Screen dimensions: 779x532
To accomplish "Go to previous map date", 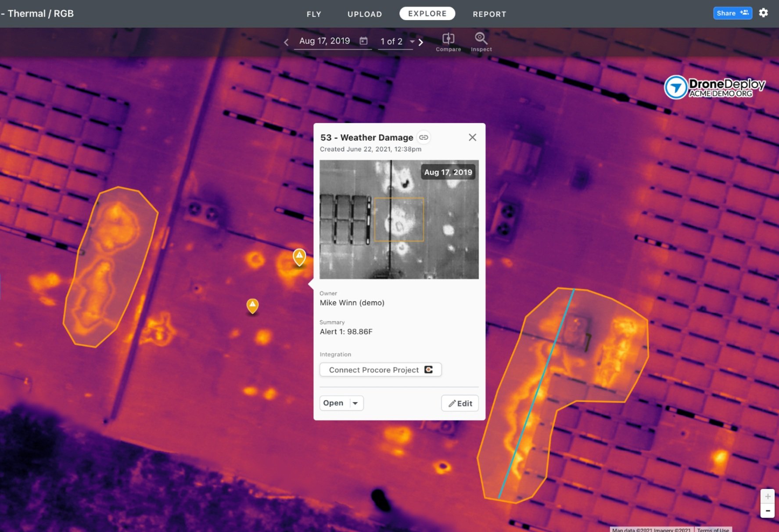I will coord(286,42).
